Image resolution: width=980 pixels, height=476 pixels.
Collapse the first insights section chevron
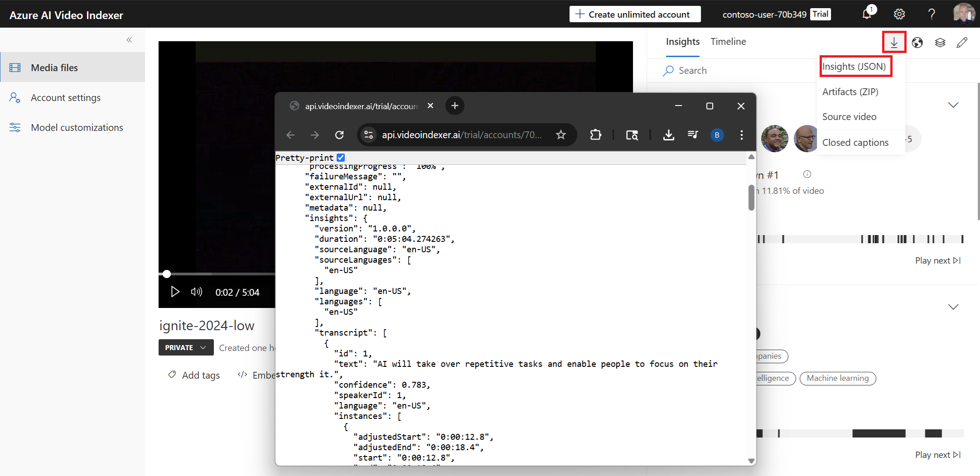pyautogui.click(x=953, y=105)
